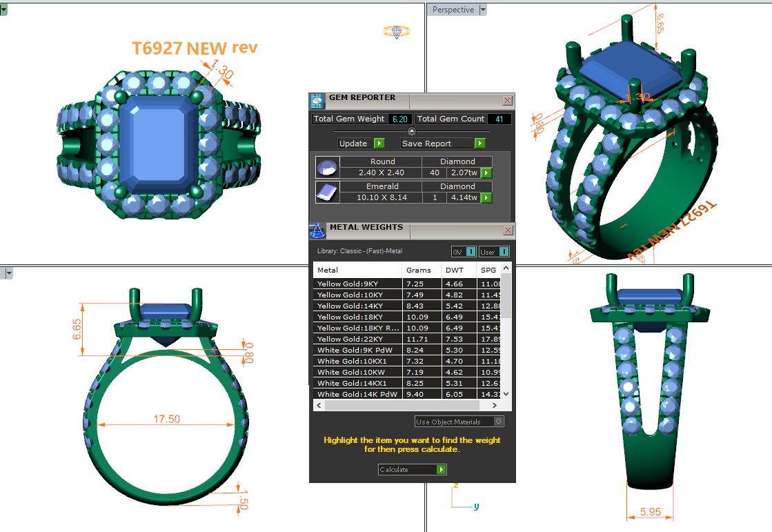Viewport: 772px width, 532px height.
Task: Click green arrow for 2.07tw Round row
Action: point(486,173)
